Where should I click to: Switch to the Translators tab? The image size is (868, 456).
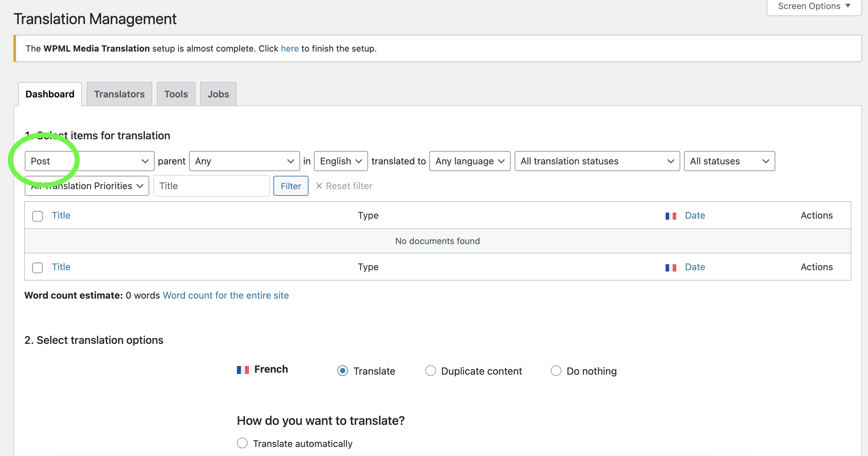(x=119, y=94)
